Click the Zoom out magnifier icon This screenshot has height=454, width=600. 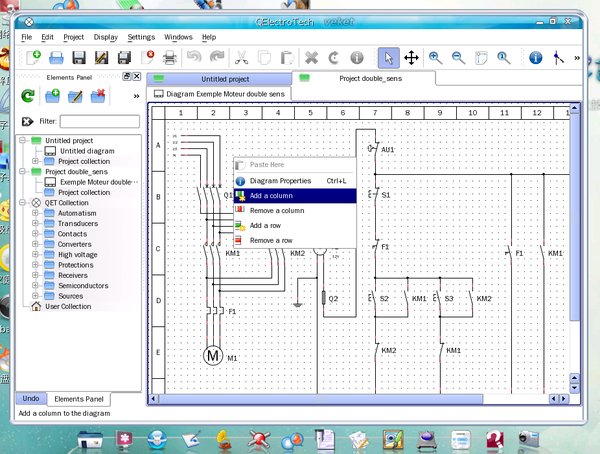pos(458,58)
